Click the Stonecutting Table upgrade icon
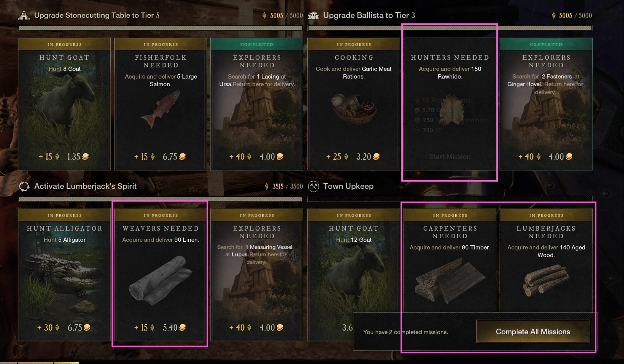Viewport: 624px width, 364px height. click(x=24, y=15)
